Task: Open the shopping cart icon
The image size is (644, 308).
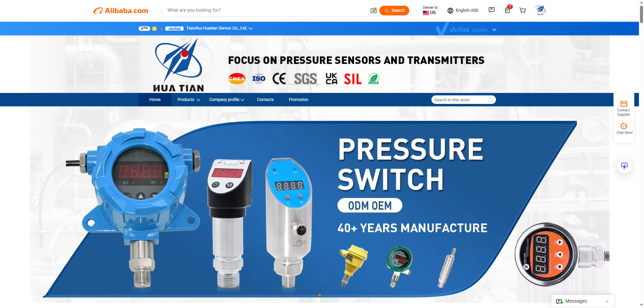Action: click(523, 10)
